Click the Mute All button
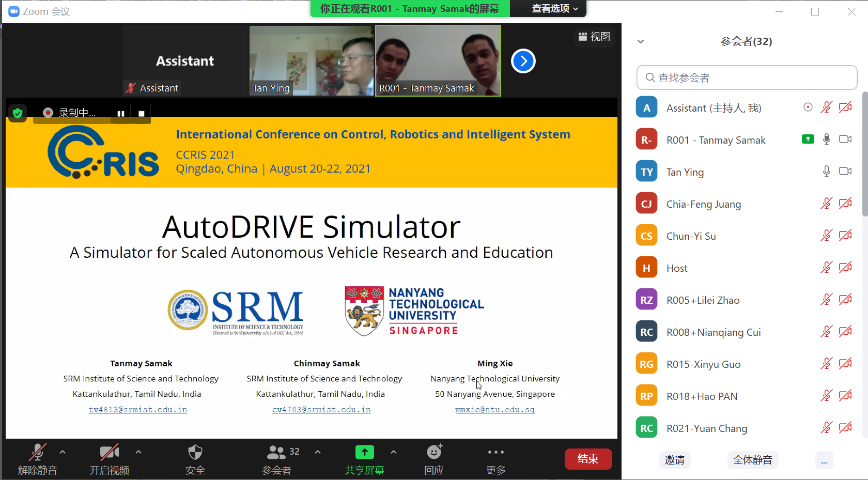This screenshot has height=480, width=868. [x=752, y=460]
